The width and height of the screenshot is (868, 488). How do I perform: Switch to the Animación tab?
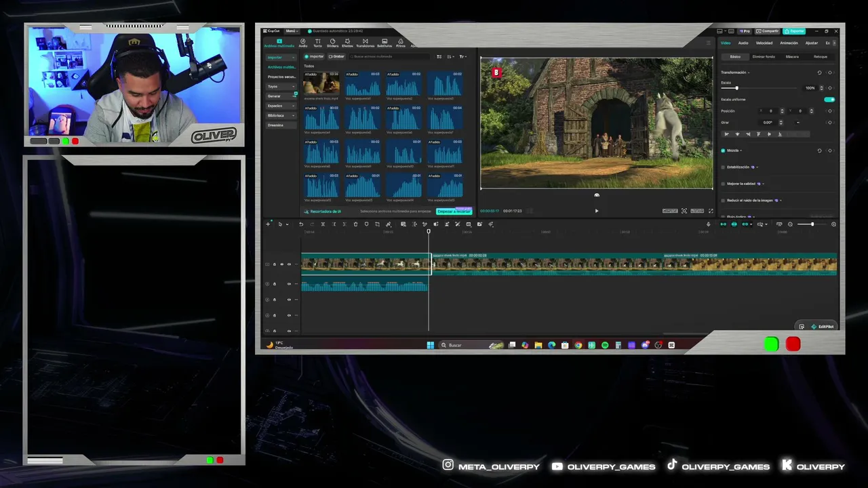click(x=789, y=43)
